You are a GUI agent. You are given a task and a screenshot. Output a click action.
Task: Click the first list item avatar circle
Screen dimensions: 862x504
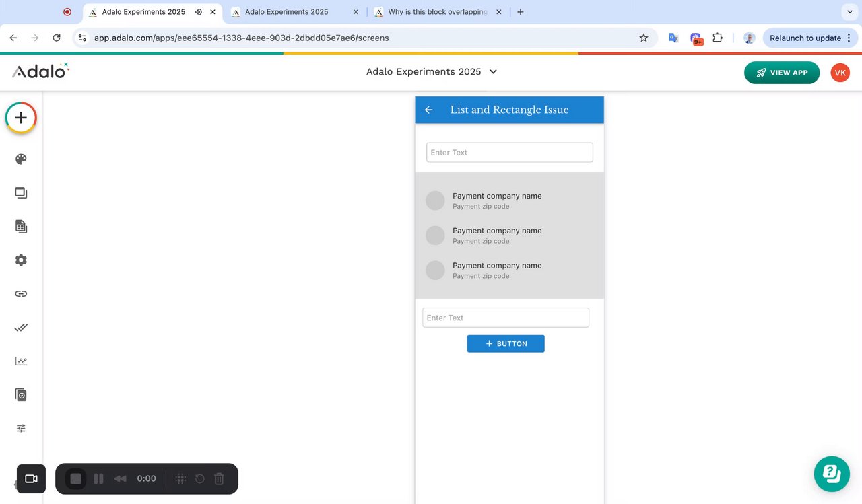436,201
